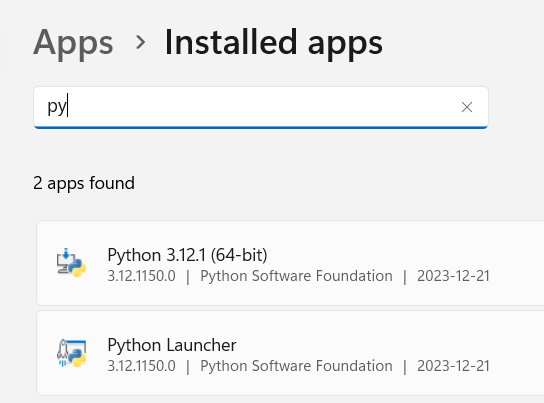
Task: Focus the installed apps search field
Action: (261, 107)
